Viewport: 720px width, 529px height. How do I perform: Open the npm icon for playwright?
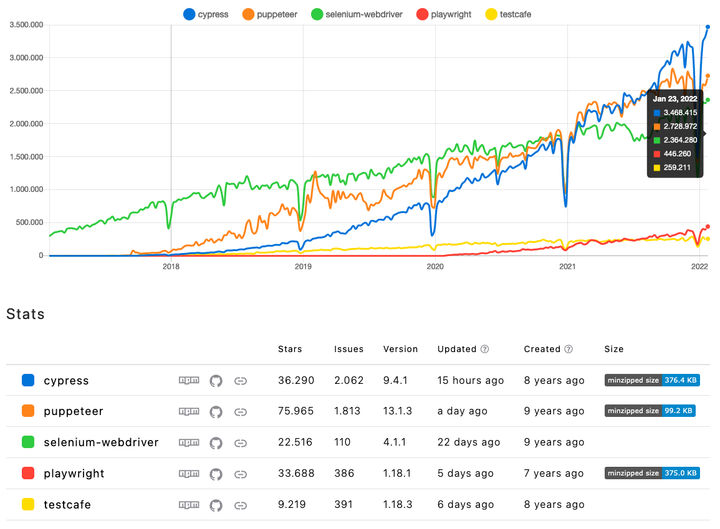tap(188, 473)
